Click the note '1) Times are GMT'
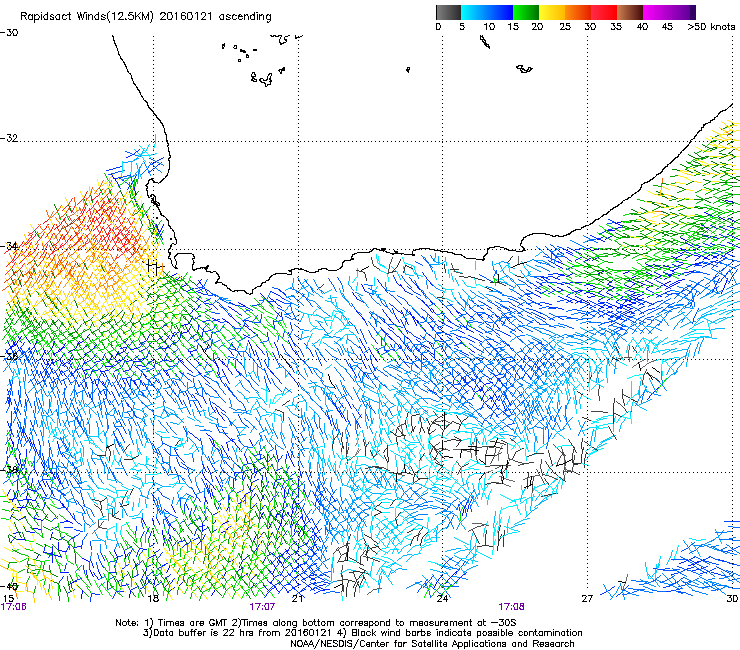The height and width of the screenshot is (650, 740). tap(185, 623)
